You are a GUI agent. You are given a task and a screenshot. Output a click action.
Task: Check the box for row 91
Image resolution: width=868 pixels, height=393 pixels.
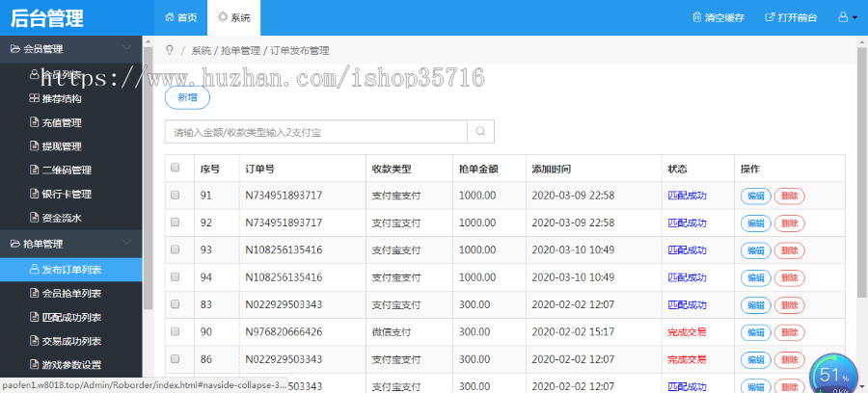tap(175, 195)
